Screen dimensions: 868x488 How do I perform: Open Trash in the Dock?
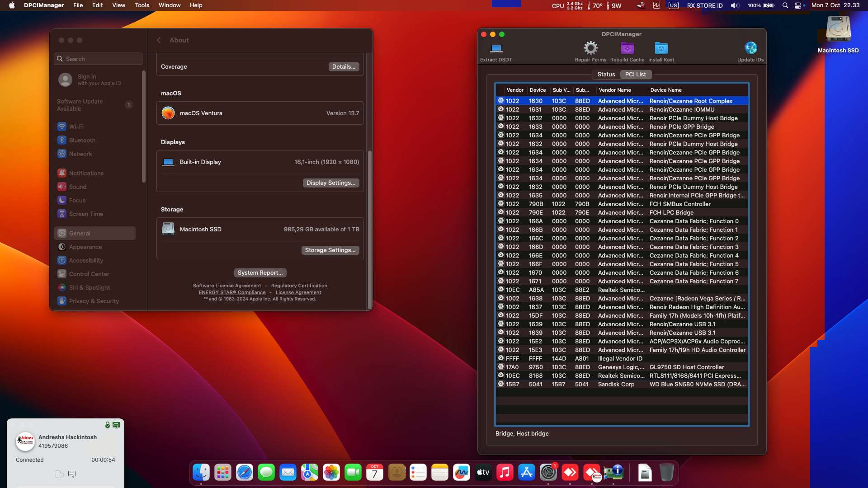click(666, 473)
